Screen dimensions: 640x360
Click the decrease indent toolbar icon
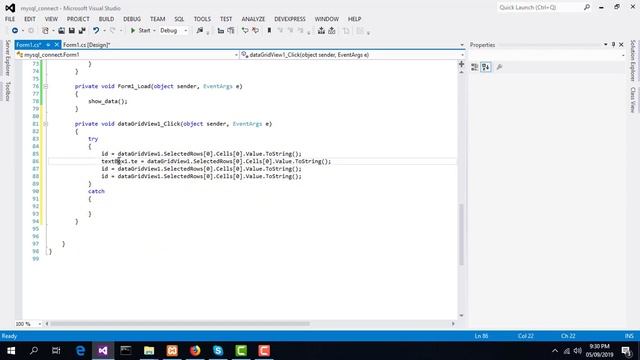[221, 31]
